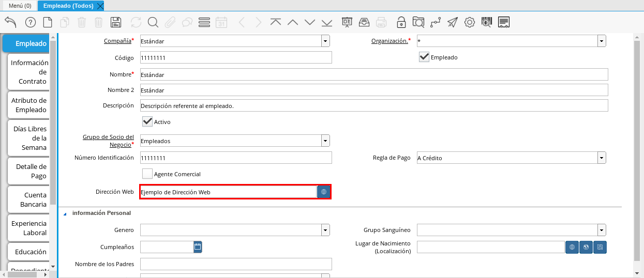Image resolution: width=644 pixels, height=278 pixels.
Task: Open the Genero dropdown
Action: (x=325, y=230)
